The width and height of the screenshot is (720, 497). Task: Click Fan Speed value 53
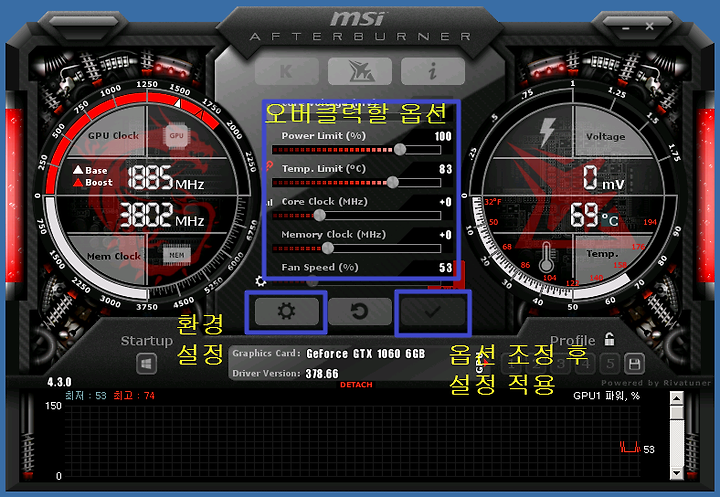[x=445, y=268]
